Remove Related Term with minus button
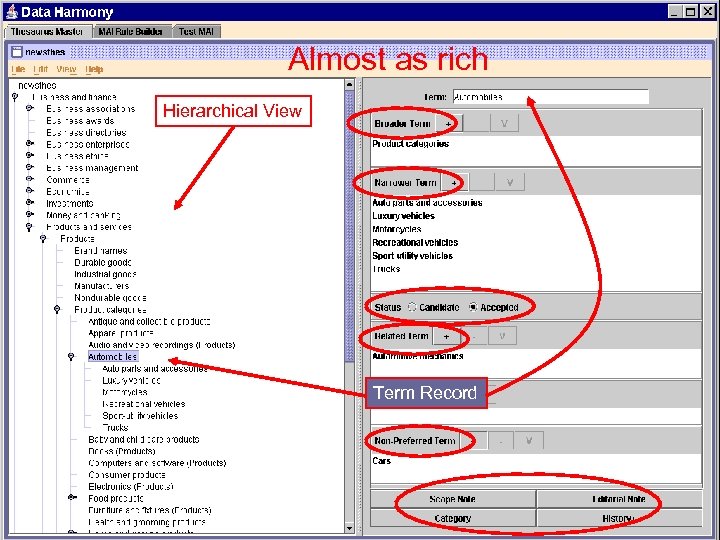 [473, 336]
